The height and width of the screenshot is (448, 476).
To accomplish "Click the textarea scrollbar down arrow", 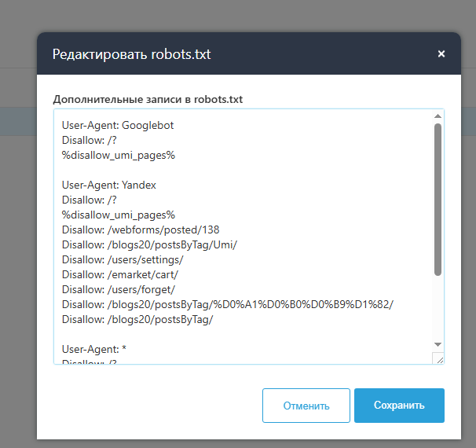I will [x=438, y=344].
